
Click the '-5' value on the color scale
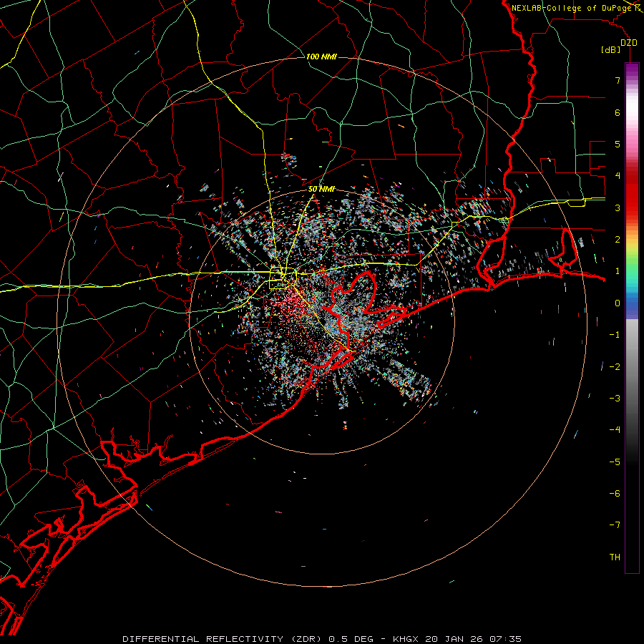615,462
